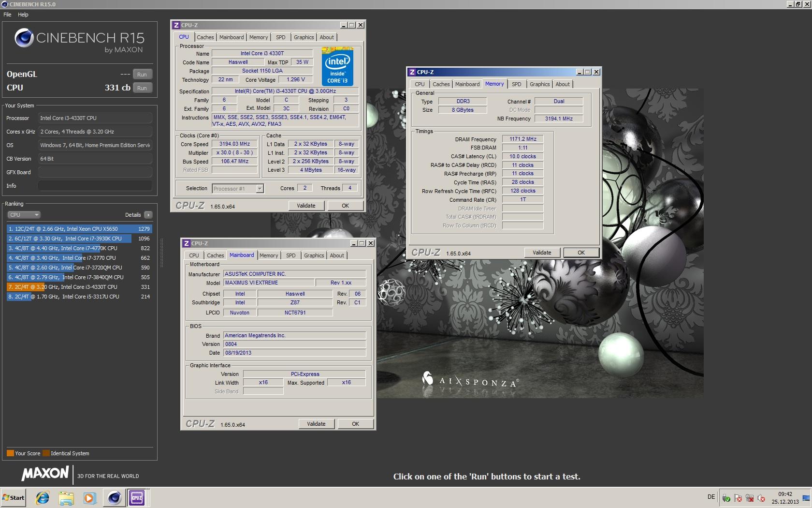Open Graphics tab in Mainboard CPU-Z window
Image resolution: width=812 pixels, height=508 pixels.
[x=314, y=255]
